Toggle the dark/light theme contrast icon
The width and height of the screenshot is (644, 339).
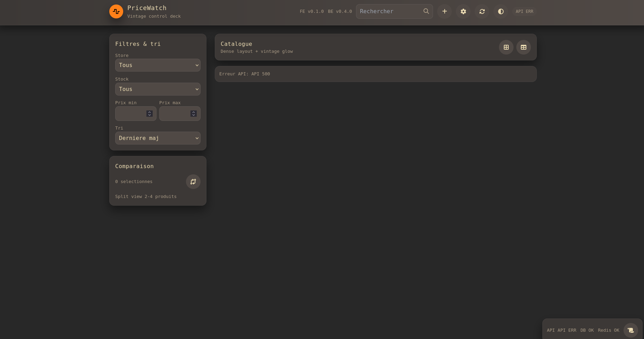click(501, 11)
